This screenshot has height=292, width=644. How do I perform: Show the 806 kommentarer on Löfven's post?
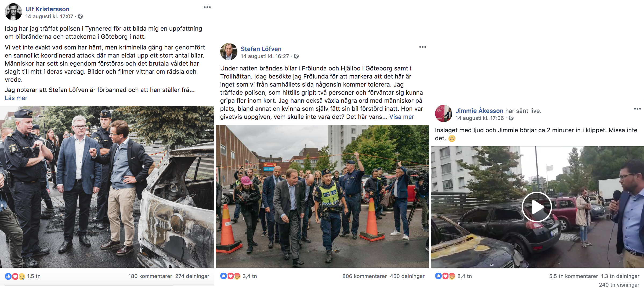(x=364, y=276)
